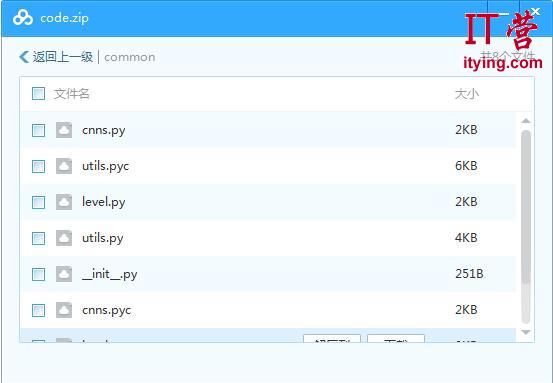Viewport: 553px width, 383px height.
Task: Click the 大小 column header
Action: (x=467, y=94)
